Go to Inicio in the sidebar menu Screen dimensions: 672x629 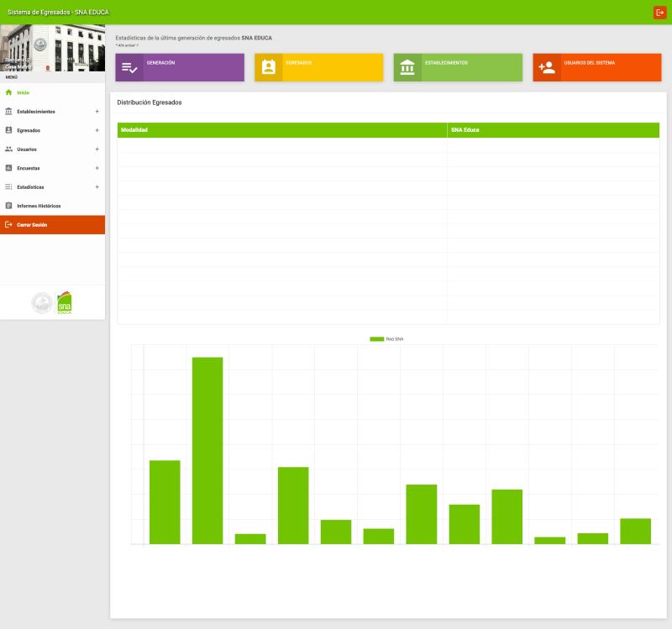pyautogui.click(x=52, y=92)
